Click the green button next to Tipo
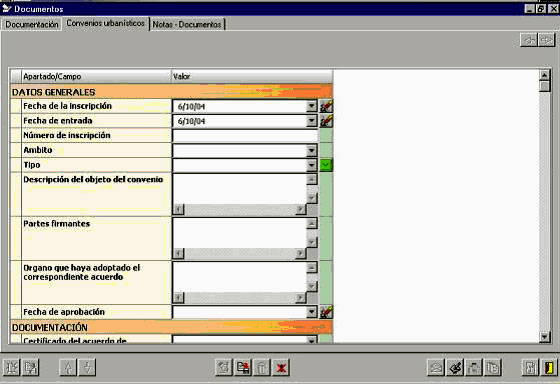 tap(326, 165)
